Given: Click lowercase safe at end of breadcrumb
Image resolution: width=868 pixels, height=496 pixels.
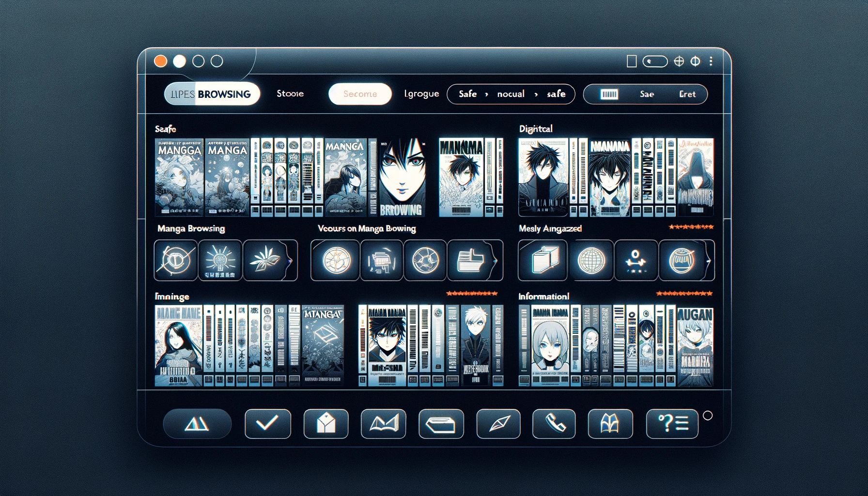Looking at the screenshot, I should [556, 94].
